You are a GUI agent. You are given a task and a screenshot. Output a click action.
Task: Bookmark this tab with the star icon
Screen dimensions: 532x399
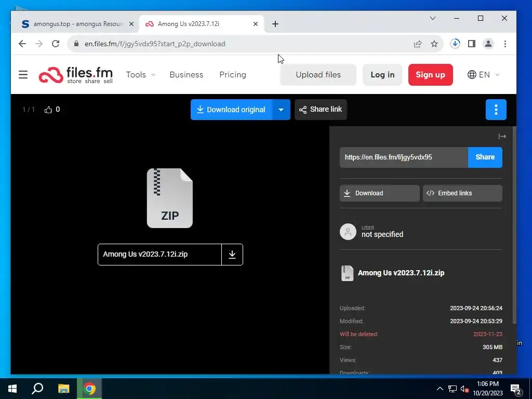(x=434, y=44)
